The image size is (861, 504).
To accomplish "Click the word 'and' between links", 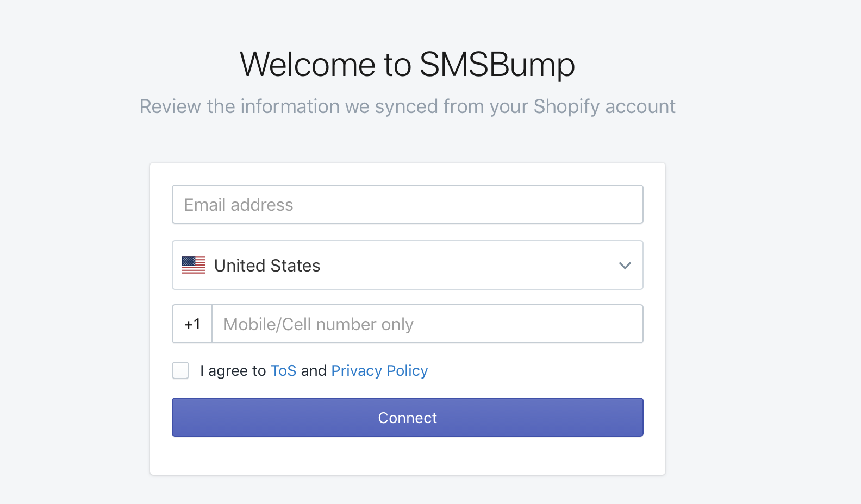I will click(x=314, y=371).
